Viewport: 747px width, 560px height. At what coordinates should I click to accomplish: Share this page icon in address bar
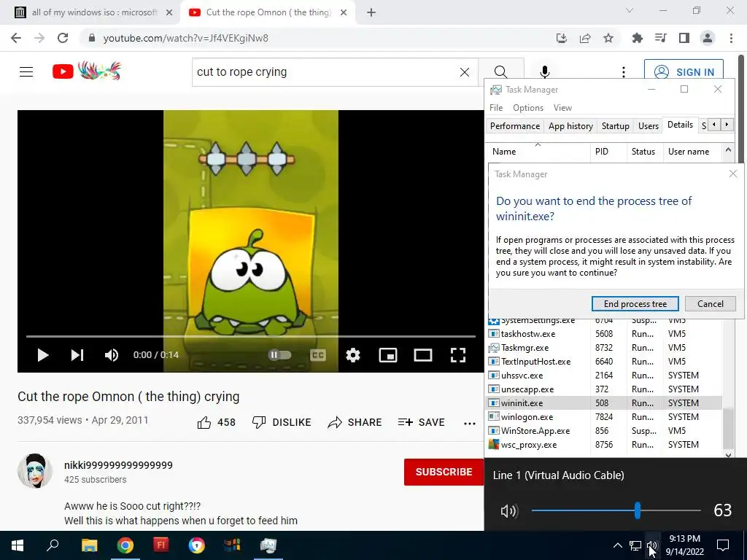pyautogui.click(x=585, y=38)
